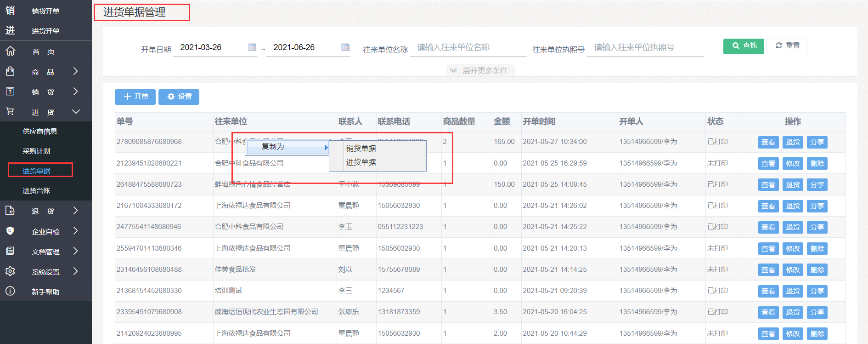Click 分享 for order 23395451079680908
Viewport: 868px width, 344px height.
(817, 312)
